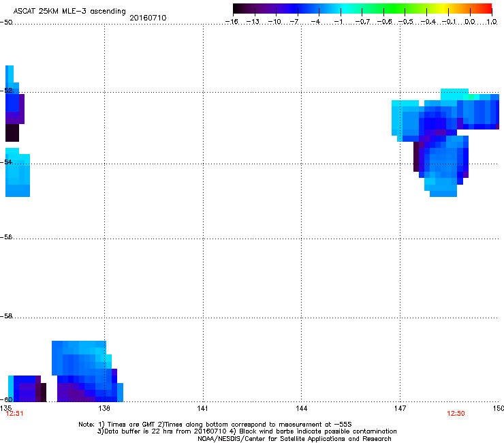The height and width of the screenshot is (443, 504).
Task: Click the red 12:51 time label
Action: click(x=14, y=414)
